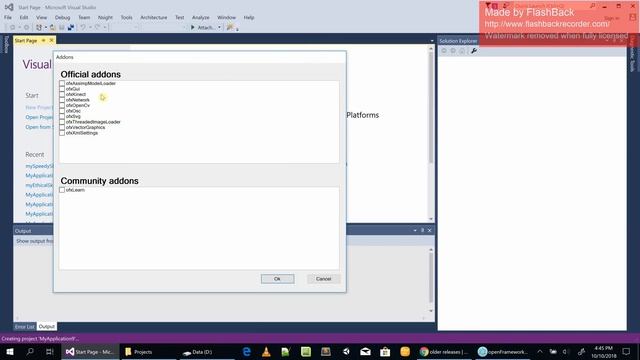Open the Team menu

tap(84, 18)
